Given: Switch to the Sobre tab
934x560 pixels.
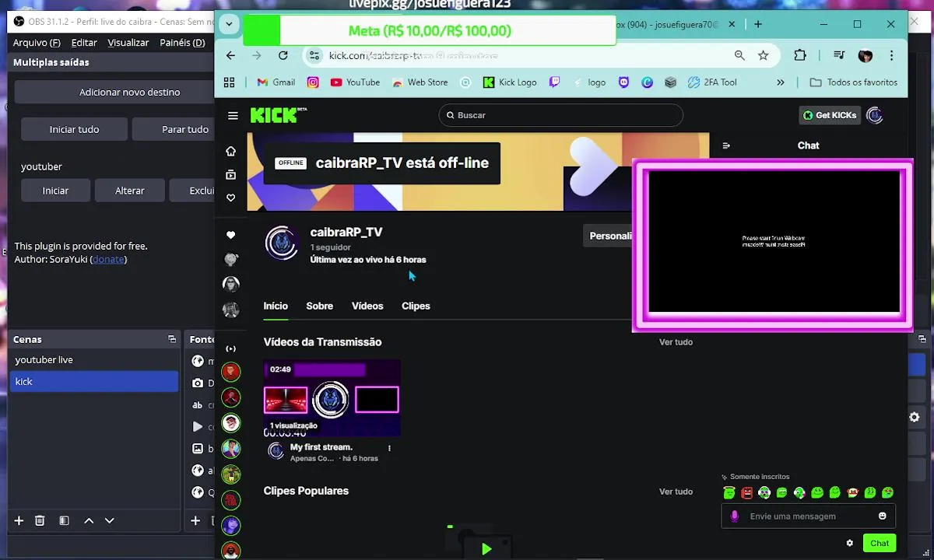Looking at the screenshot, I should click(319, 306).
